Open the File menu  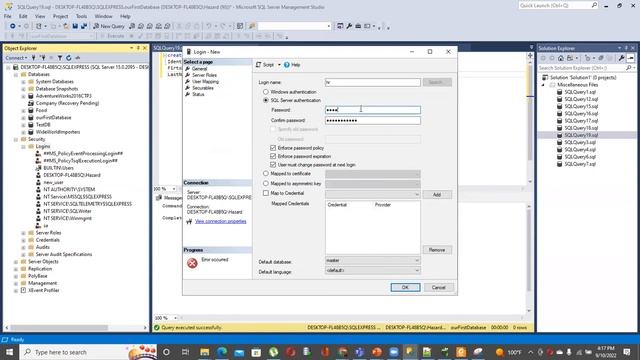click(8, 16)
